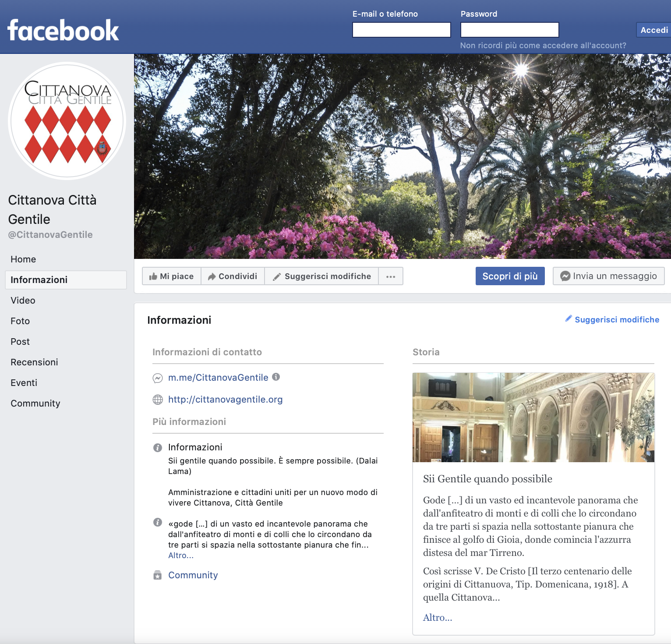Click the info icon beside Informazioni heading
The width and height of the screenshot is (671, 644).
coord(158,448)
